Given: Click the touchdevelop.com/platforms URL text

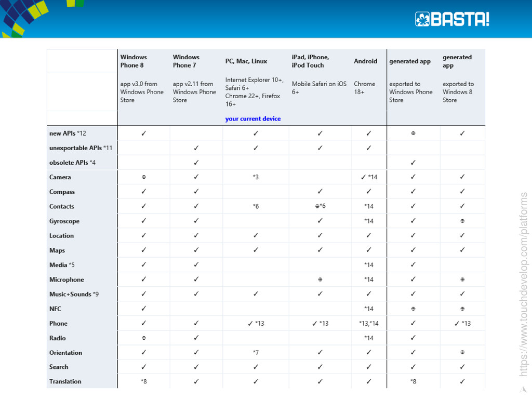Looking at the screenshot, I should coord(524,284).
